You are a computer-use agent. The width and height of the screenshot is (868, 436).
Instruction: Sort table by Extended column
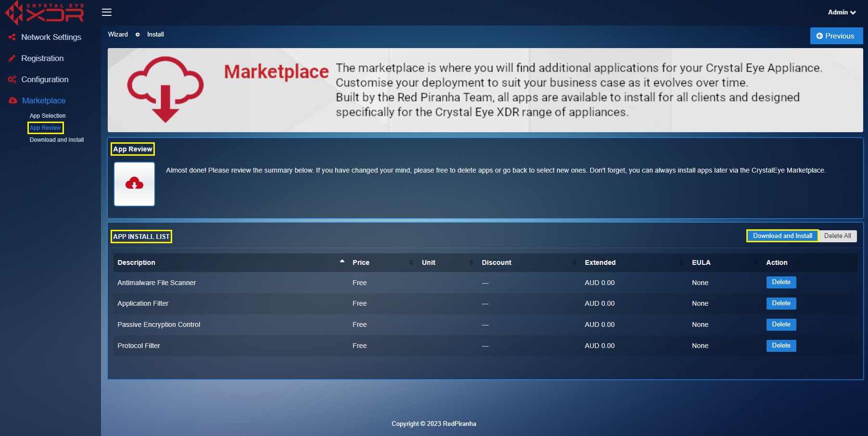[x=634, y=262]
